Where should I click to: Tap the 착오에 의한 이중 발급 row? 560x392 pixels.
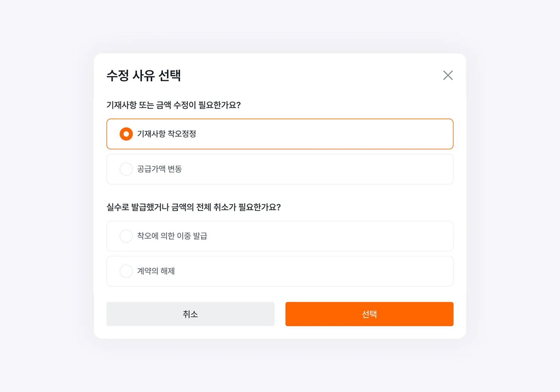(x=280, y=236)
